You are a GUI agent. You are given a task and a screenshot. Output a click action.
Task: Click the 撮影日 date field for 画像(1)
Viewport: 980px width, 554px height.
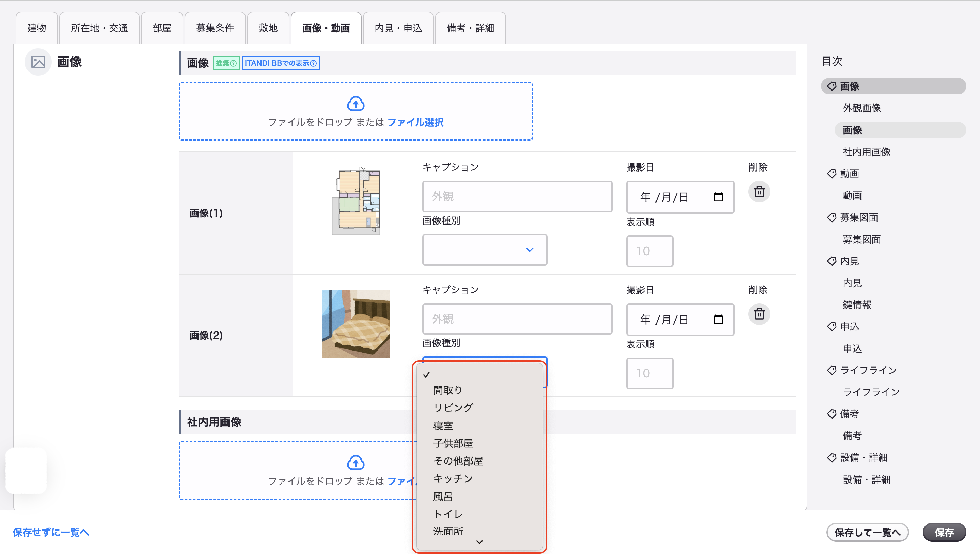point(680,197)
